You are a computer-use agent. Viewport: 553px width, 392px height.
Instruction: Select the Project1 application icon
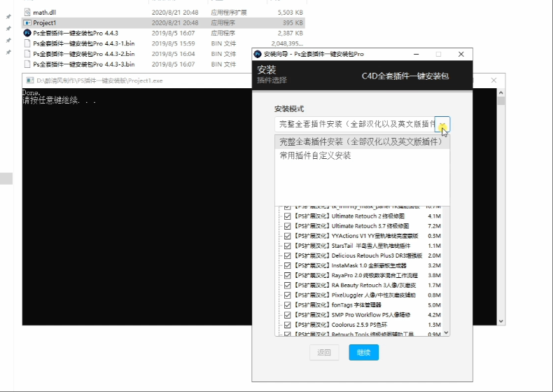click(27, 22)
